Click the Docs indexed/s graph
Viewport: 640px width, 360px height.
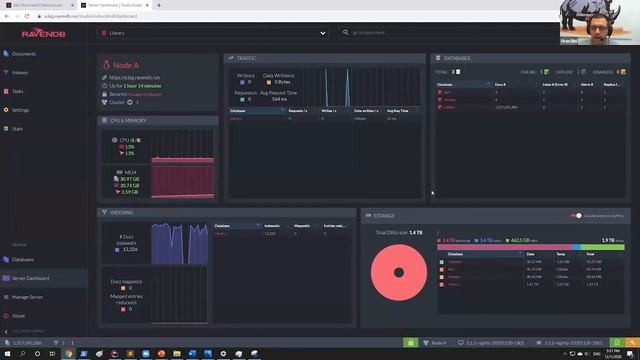pyautogui.click(x=180, y=243)
